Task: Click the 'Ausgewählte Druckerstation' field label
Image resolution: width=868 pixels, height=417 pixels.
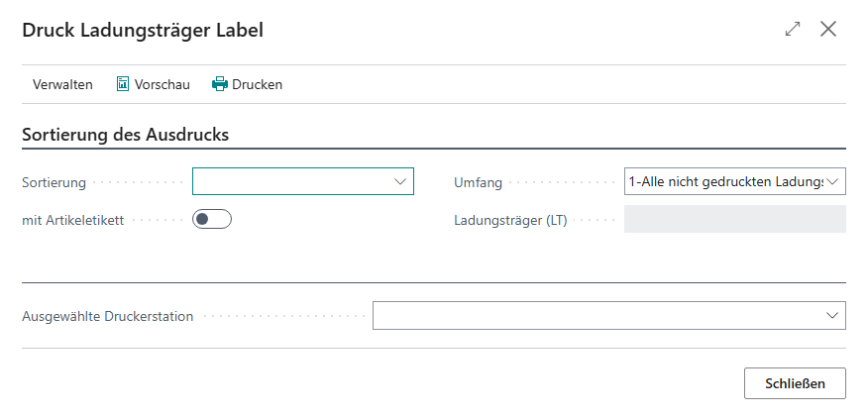Action: [x=107, y=316]
